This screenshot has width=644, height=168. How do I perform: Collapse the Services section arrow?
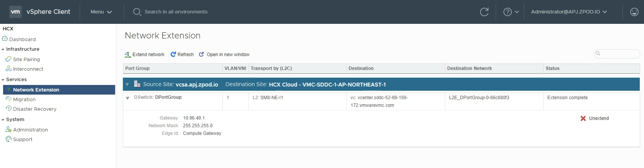click(x=3, y=80)
